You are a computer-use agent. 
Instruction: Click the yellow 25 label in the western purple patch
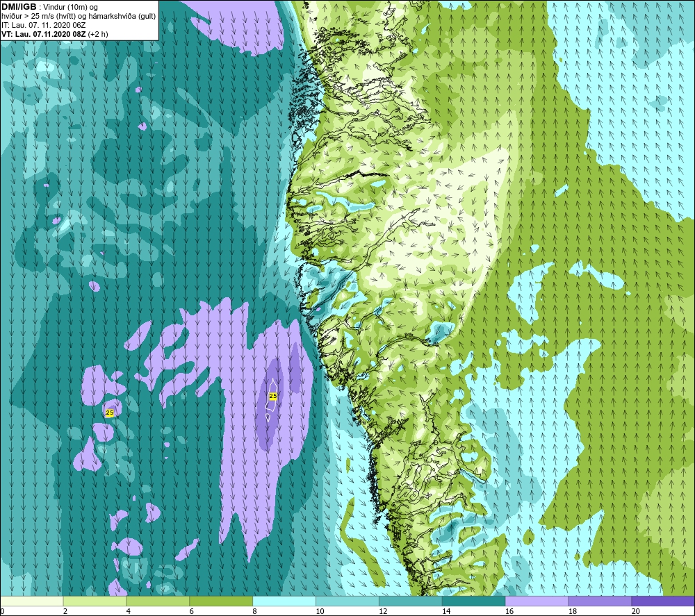click(110, 413)
